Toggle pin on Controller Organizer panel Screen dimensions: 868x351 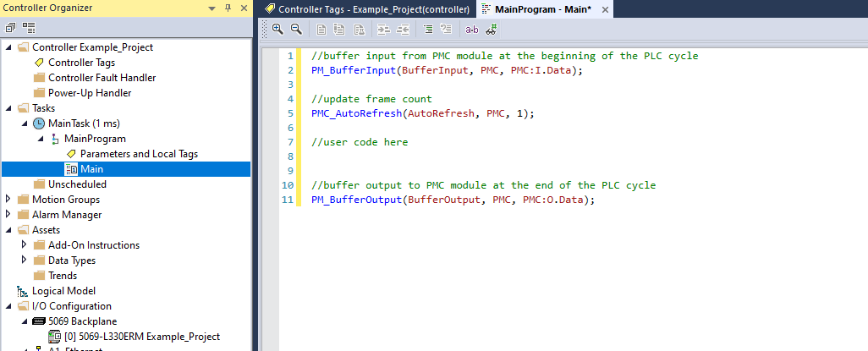(x=227, y=8)
